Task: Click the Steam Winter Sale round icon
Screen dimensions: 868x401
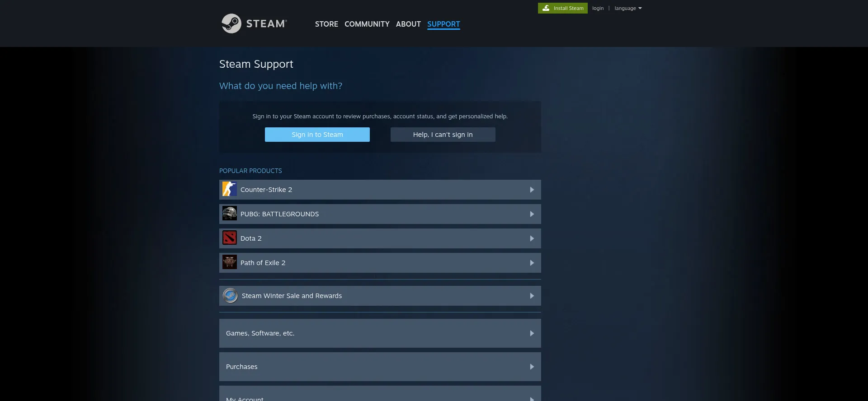Action: (x=230, y=296)
